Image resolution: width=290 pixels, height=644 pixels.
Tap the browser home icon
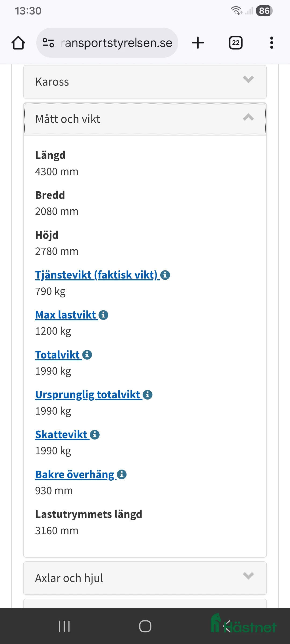[18, 42]
